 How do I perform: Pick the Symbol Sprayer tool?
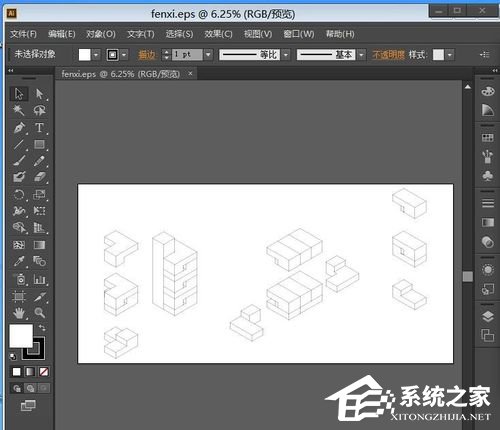(x=19, y=279)
